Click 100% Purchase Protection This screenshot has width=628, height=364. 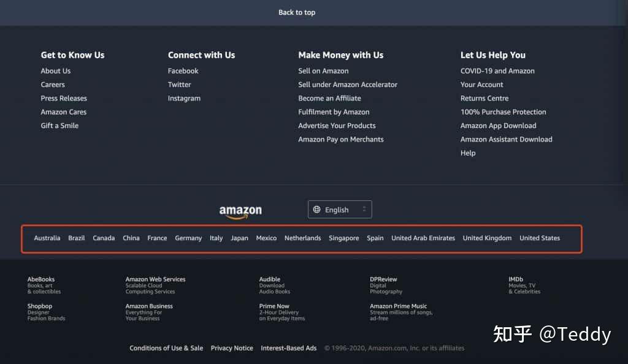point(503,112)
